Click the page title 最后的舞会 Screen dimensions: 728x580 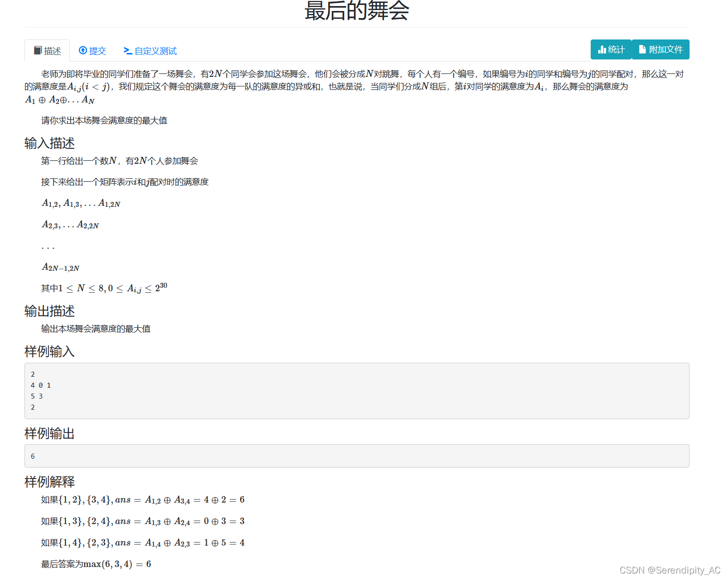[357, 11]
